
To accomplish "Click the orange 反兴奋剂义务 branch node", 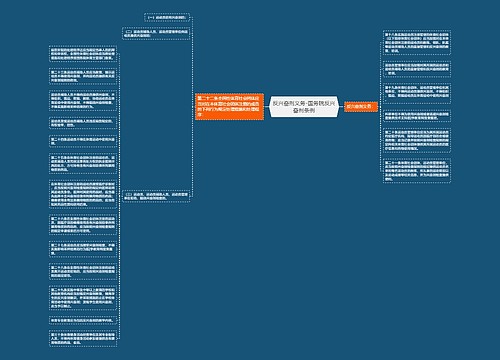I will pos(360,107).
